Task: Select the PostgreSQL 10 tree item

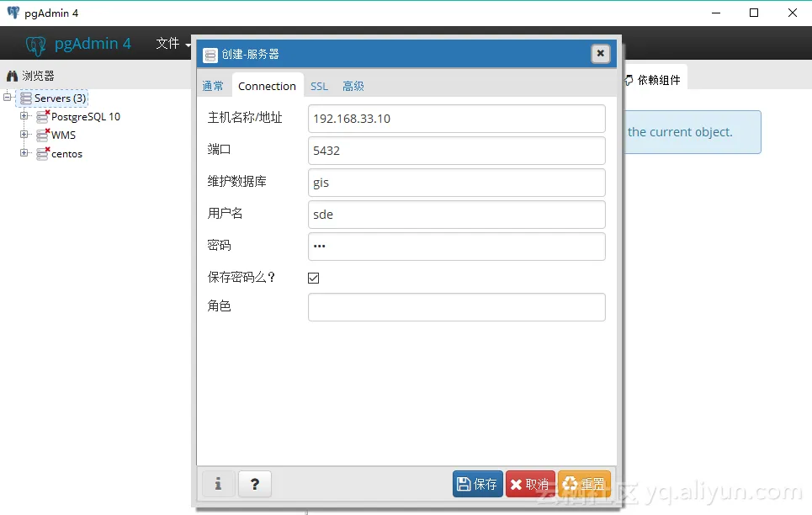Action: coord(86,117)
